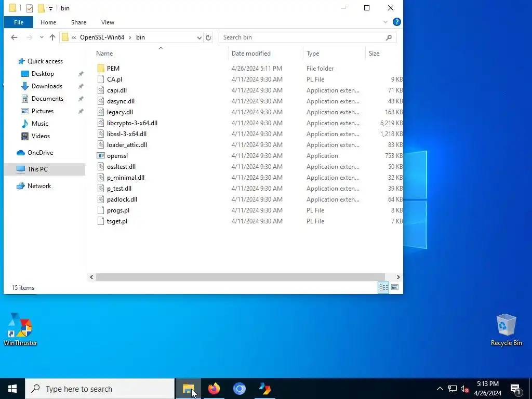The width and height of the screenshot is (532, 399).
Task: Sort by Date modified column
Action: pos(251,54)
